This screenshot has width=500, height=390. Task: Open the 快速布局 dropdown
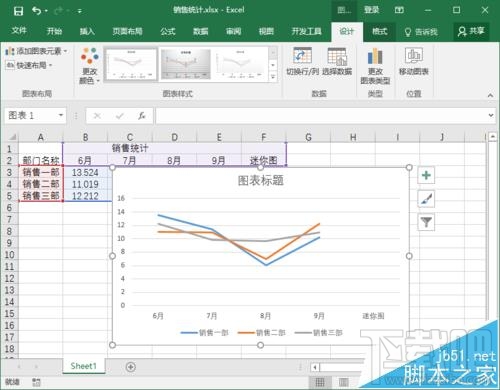click(x=29, y=65)
